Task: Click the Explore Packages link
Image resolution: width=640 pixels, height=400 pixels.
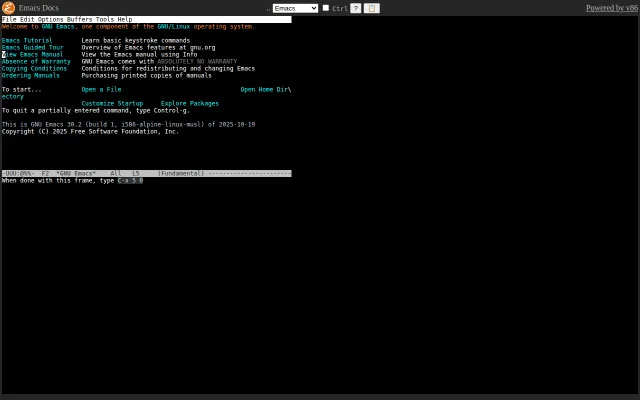Action: point(190,103)
